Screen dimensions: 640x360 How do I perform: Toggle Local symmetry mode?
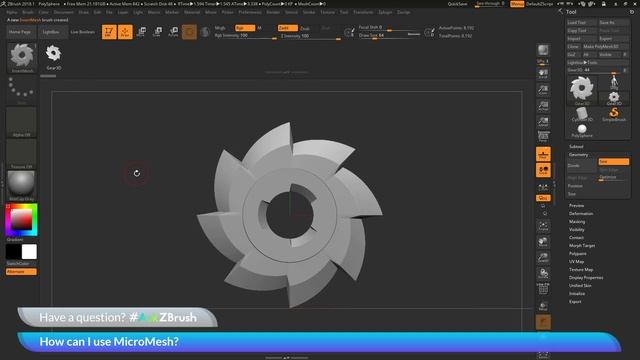pyautogui.click(x=543, y=170)
